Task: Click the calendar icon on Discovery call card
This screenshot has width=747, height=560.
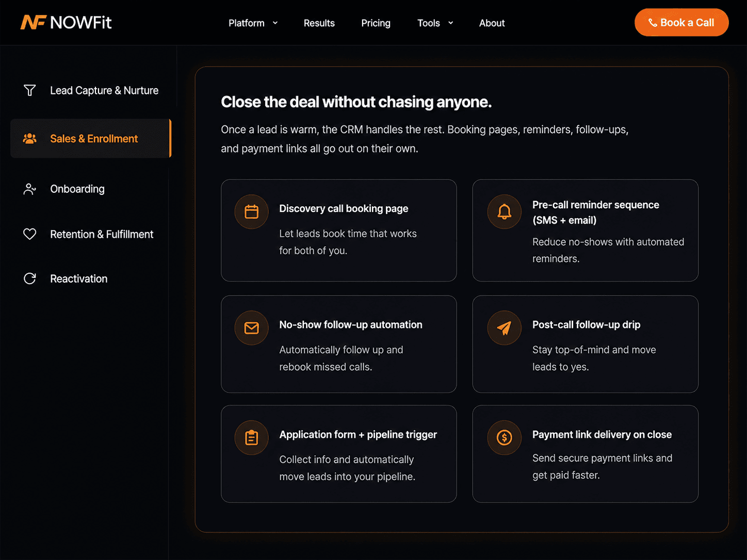Action: (x=252, y=211)
